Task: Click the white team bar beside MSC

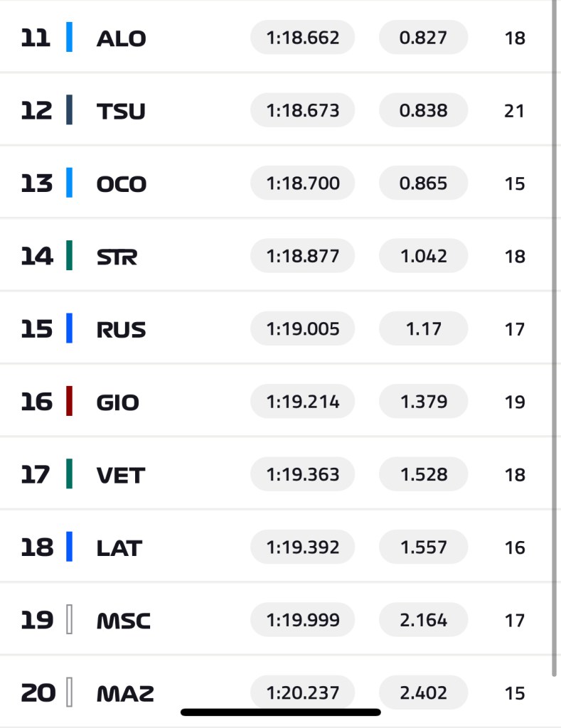Action: (x=69, y=620)
